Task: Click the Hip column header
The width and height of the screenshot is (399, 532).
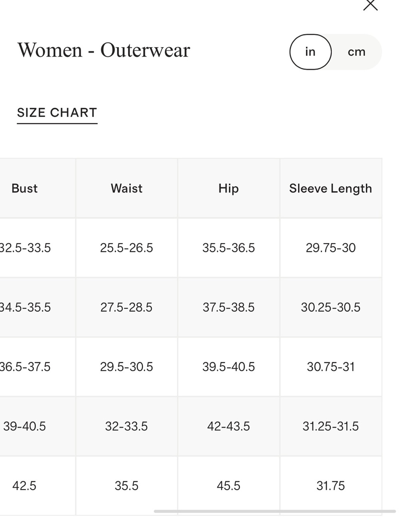Action: (x=229, y=188)
